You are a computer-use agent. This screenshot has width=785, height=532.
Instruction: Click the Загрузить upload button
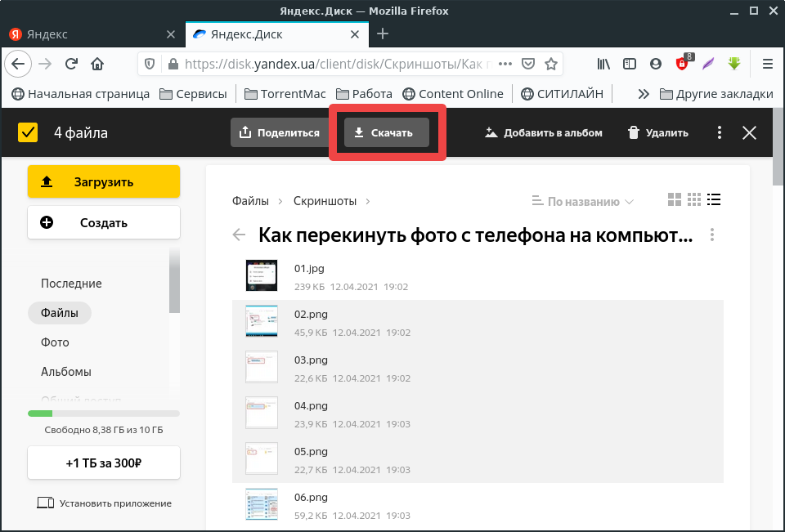pos(103,182)
